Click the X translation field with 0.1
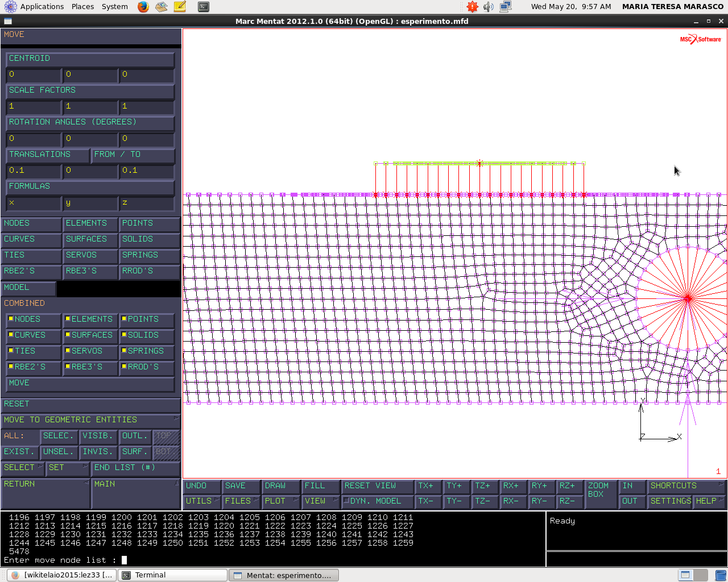Screen dimensions: 728x582 [x=34, y=171]
